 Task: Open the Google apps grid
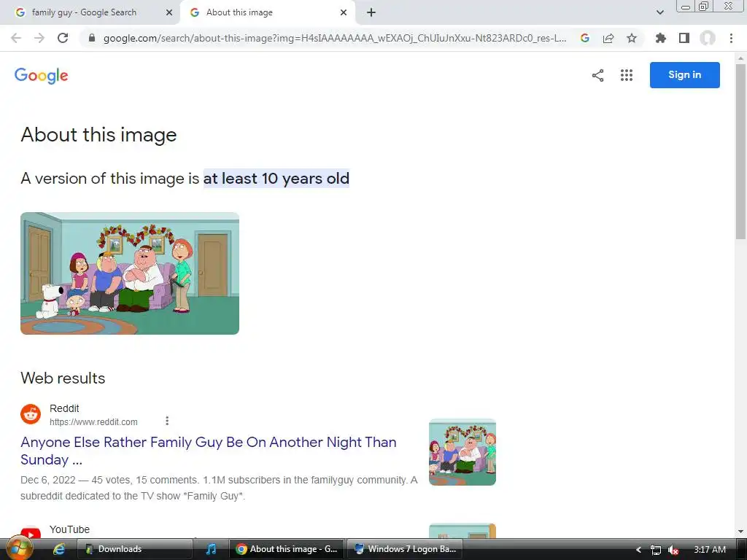point(627,75)
